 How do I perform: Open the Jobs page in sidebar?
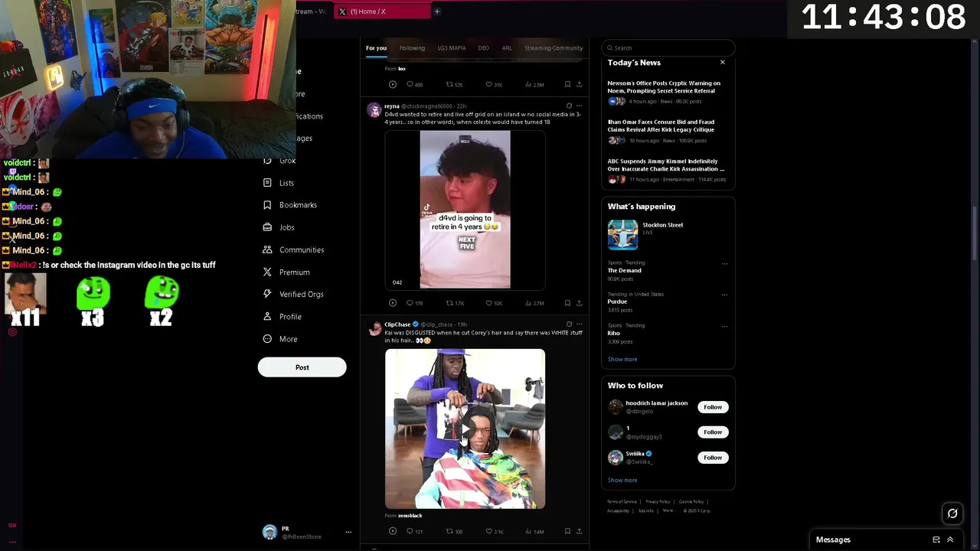tap(279, 227)
